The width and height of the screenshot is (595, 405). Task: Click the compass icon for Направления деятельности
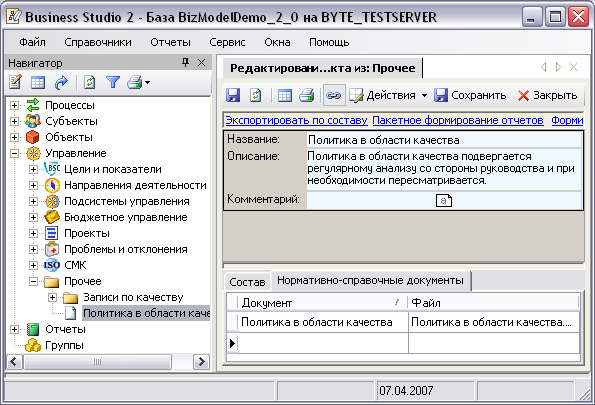coord(52,185)
